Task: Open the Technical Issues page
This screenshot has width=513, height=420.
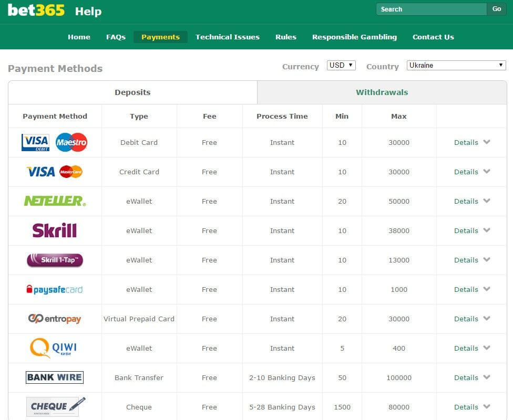Action: tap(228, 37)
